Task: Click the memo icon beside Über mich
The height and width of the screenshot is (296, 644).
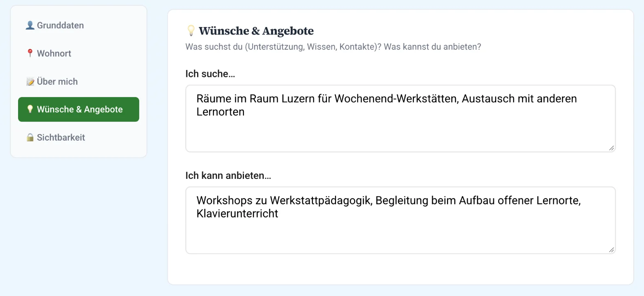Action: [x=30, y=81]
